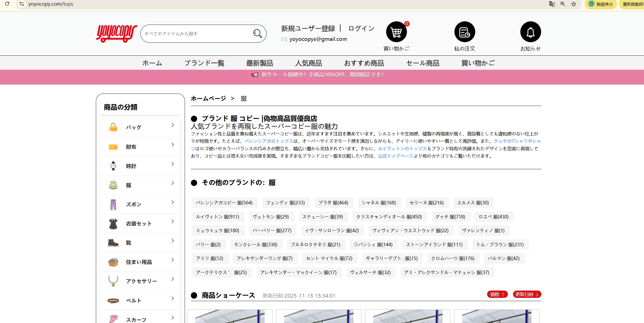The height and width of the screenshot is (323, 644).
Task: Open the shopping cart icon
Action: tap(396, 32)
